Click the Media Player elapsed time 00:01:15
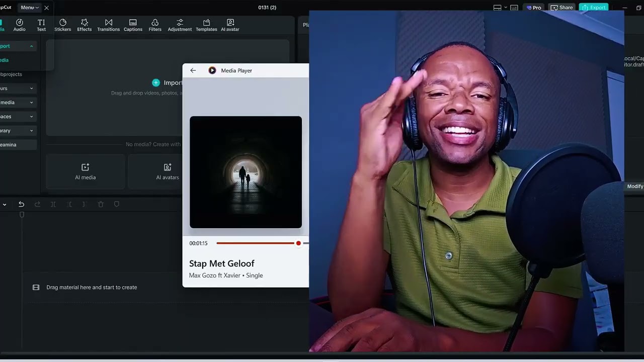The image size is (644, 362). tap(198, 243)
